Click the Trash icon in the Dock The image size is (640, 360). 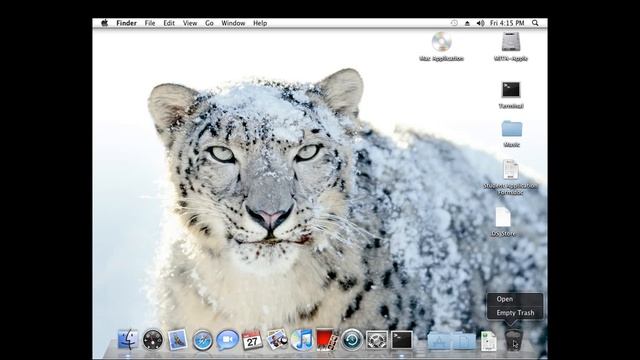click(513, 340)
